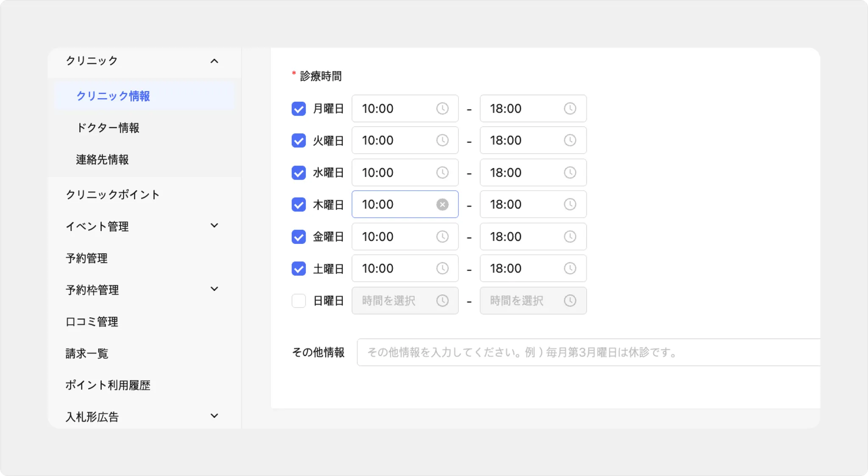Click clock icon in Monday end time
Viewport: 868px width, 476px height.
pos(570,108)
